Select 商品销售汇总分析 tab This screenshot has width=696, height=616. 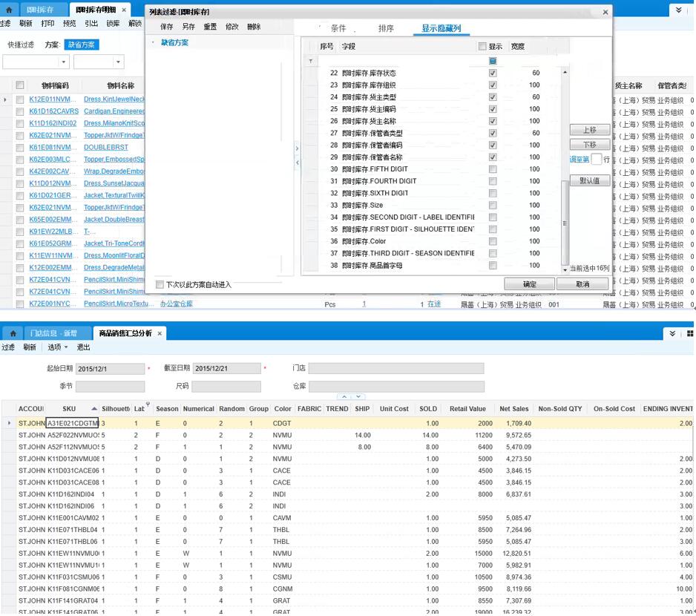coord(125,333)
